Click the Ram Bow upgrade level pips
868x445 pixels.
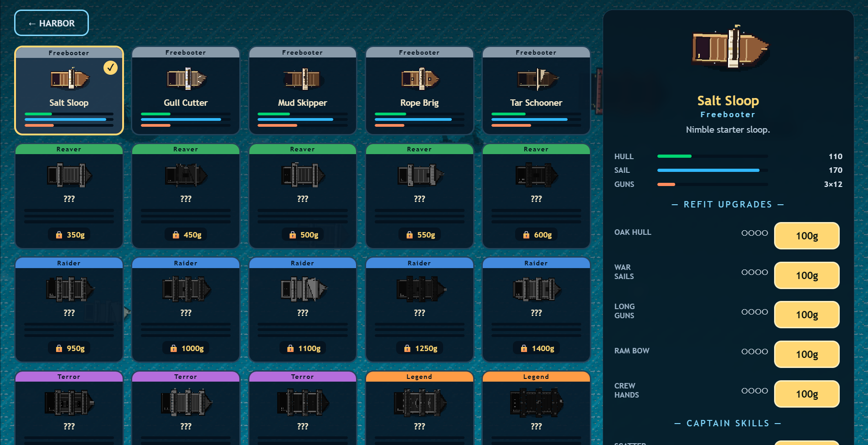coord(754,351)
